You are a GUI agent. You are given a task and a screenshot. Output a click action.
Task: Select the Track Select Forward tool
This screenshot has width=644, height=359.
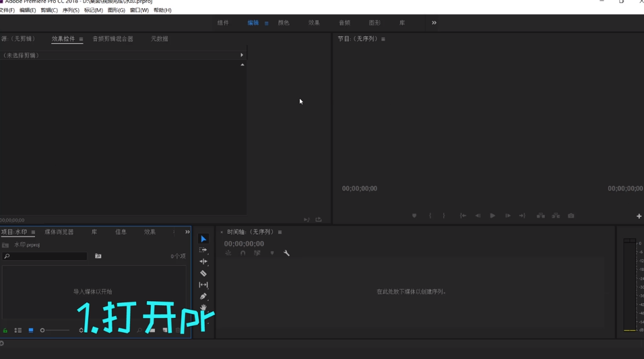[203, 250]
